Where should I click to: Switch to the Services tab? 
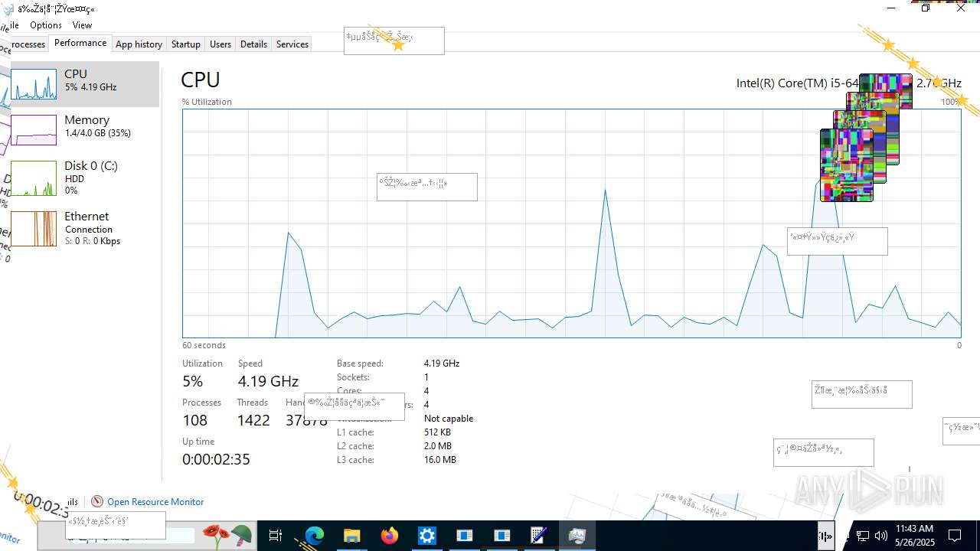292,44
